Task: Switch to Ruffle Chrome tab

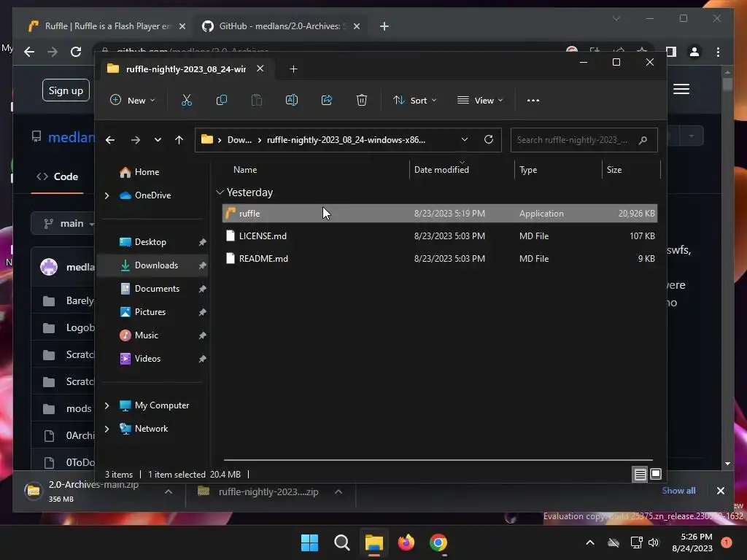Action: click(x=105, y=26)
